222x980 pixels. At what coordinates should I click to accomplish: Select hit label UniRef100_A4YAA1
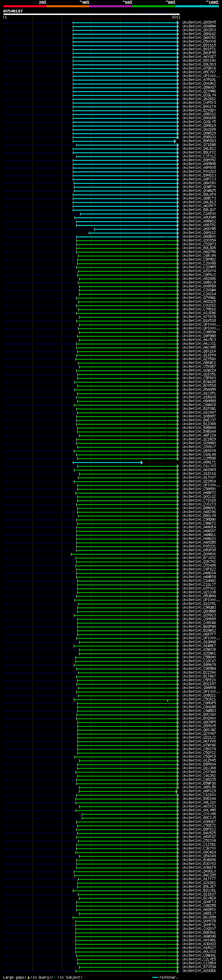(x=199, y=940)
